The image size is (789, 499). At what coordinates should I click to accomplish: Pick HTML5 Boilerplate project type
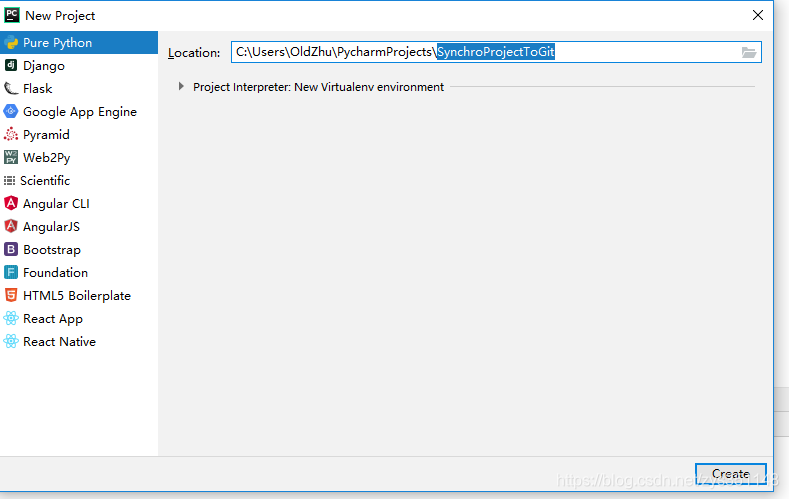coord(77,296)
